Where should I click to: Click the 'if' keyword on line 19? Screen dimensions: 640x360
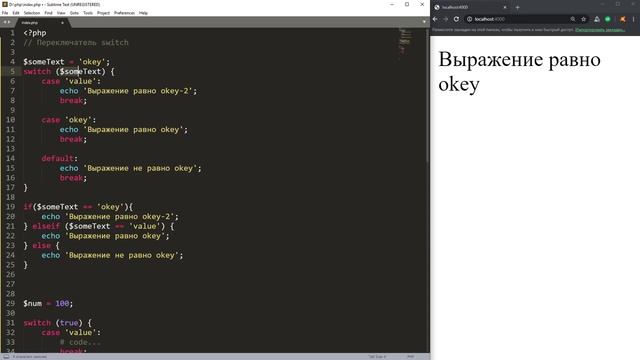tap(28, 207)
